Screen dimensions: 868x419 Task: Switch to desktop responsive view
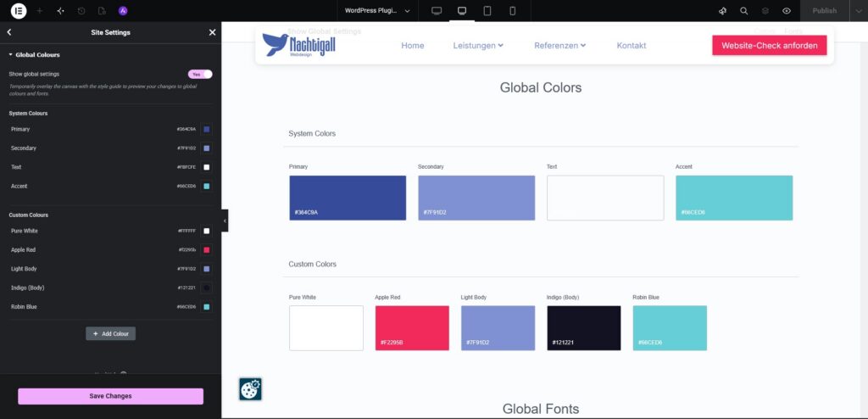437,10
